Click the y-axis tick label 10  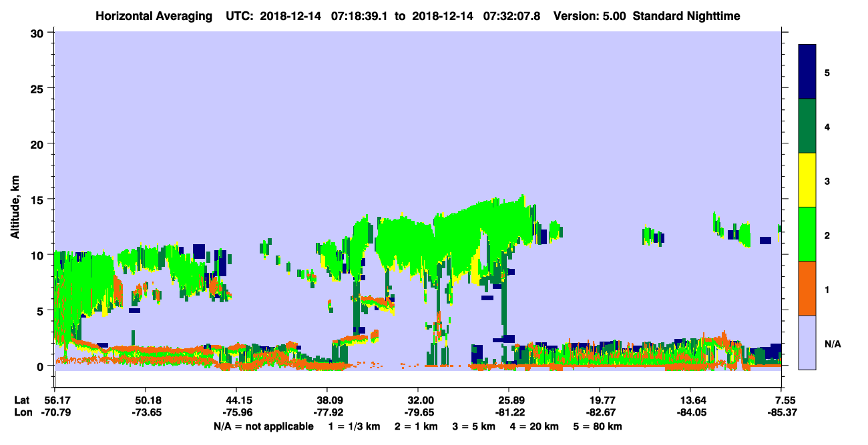point(39,255)
